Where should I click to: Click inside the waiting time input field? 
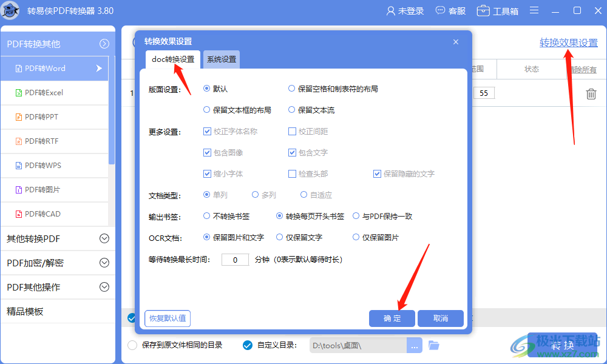pos(235,259)
